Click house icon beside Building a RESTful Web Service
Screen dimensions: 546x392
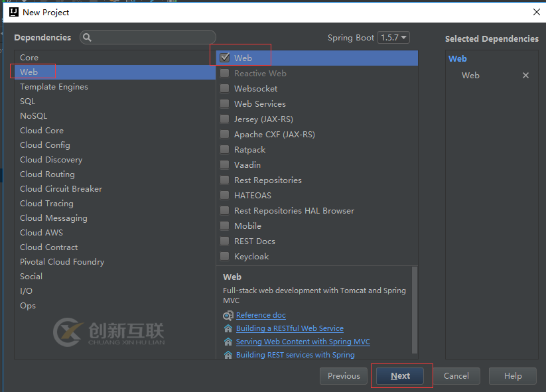(x=228, y=328)
